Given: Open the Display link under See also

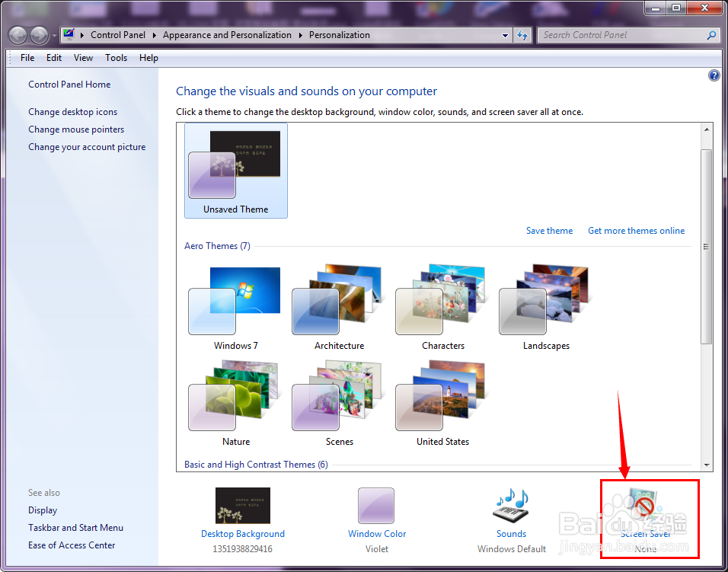Looking at the screenshot, I should coord(43,510).
